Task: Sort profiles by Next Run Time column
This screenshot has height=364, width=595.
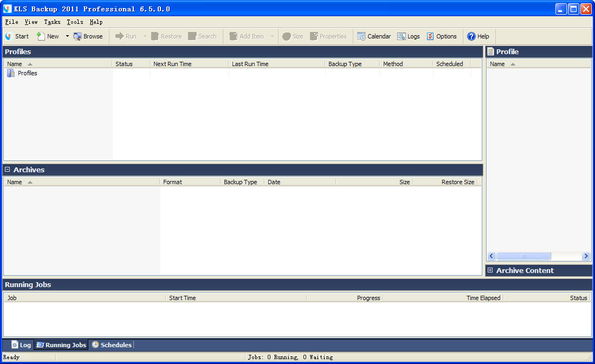Action: [189, 64]
